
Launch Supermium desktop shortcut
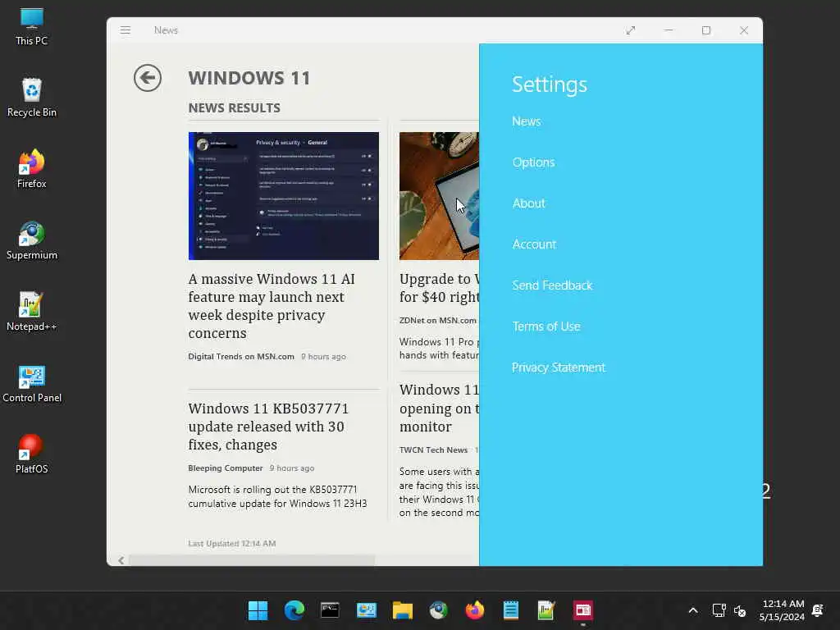click(32, 240)
